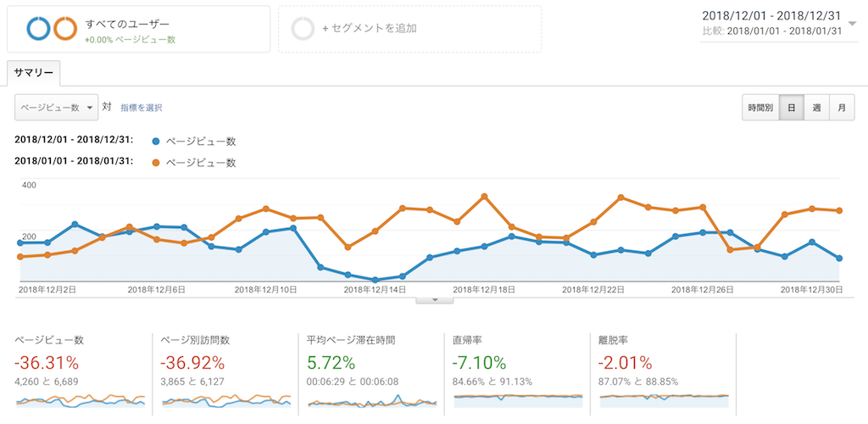Click the 直帰率 metric card
The image size is (868, 424).
pyautogui.click(x=516, y=374)
